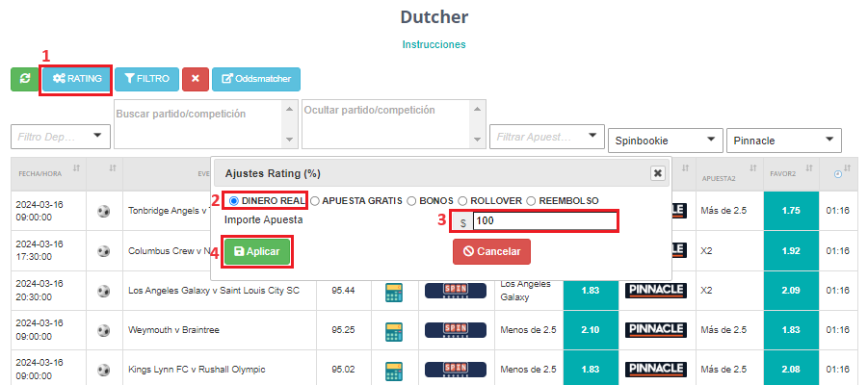Click the Cancelar button
Viewport: 868px width, 385px height.
pos(491,251)
